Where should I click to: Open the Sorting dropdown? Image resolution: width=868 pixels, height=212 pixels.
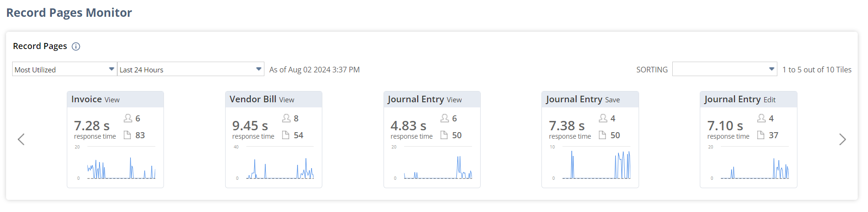(x=724, y=69)
